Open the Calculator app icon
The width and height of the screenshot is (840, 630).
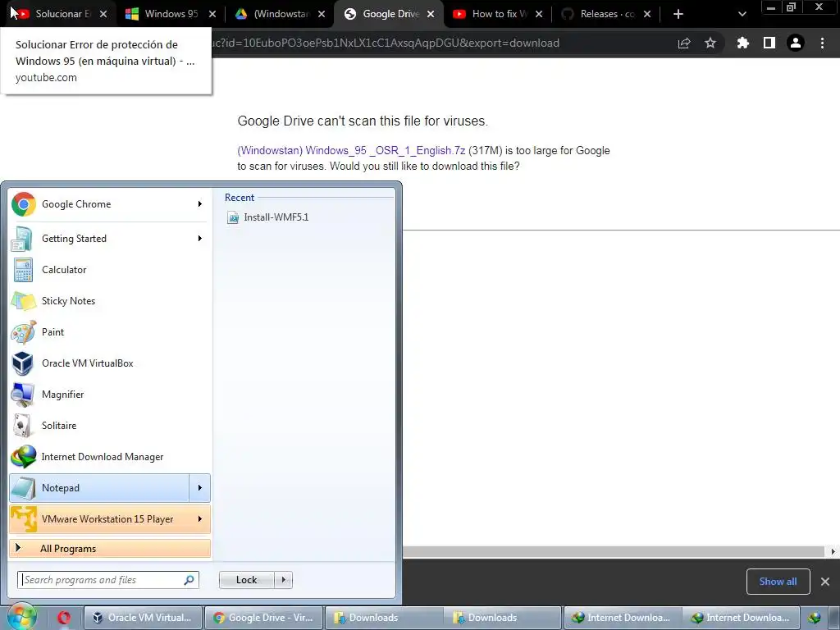tap(23, 270)
